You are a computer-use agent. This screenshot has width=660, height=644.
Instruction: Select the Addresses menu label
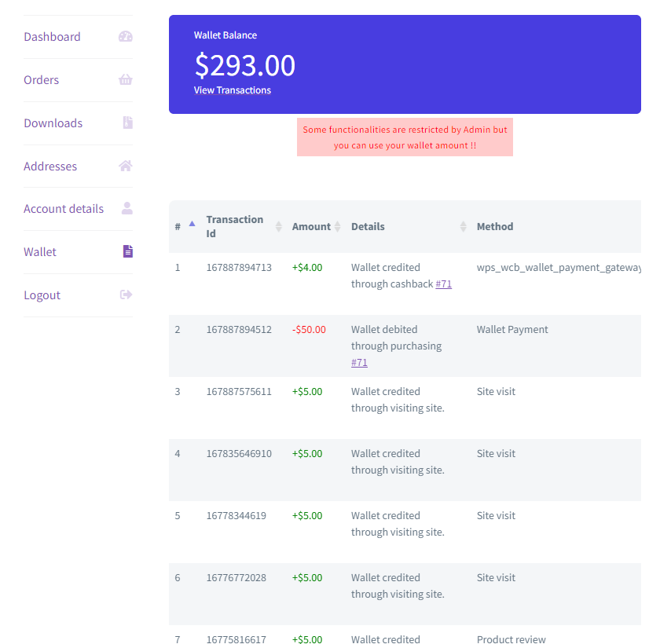[x=50, y=166]
